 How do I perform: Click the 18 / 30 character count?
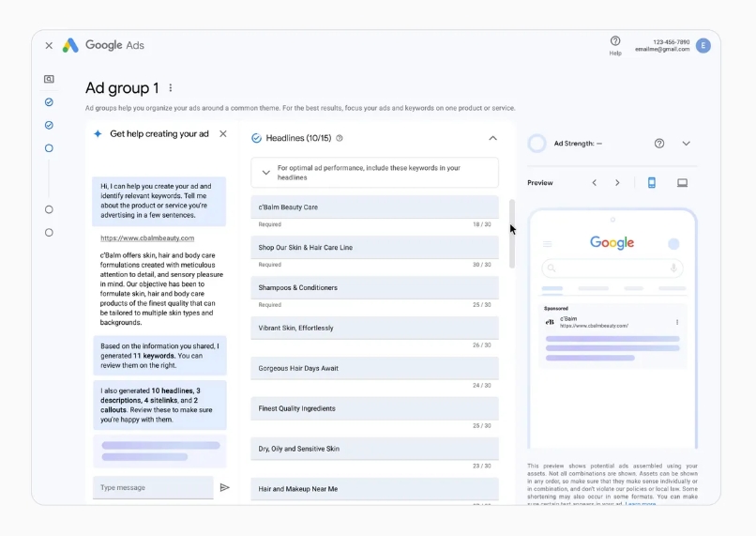482,224
